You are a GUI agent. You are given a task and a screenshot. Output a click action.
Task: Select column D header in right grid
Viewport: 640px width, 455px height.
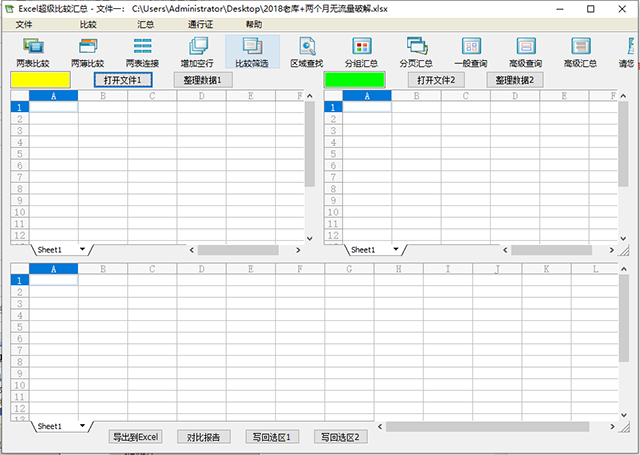tap(515, 96)
